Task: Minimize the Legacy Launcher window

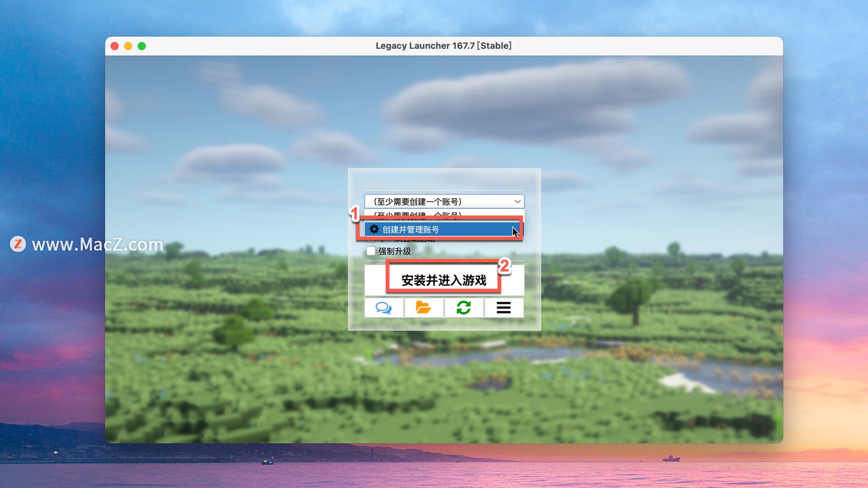Action: click(x=128, y=46)
